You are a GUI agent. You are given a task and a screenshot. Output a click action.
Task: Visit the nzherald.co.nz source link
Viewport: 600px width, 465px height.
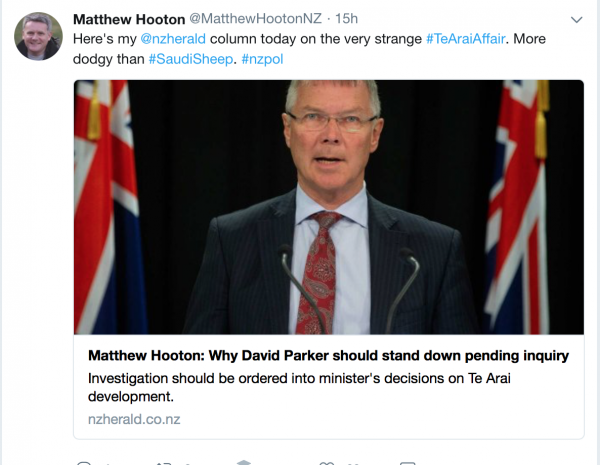pyautogui.click(x=134, y=419)
